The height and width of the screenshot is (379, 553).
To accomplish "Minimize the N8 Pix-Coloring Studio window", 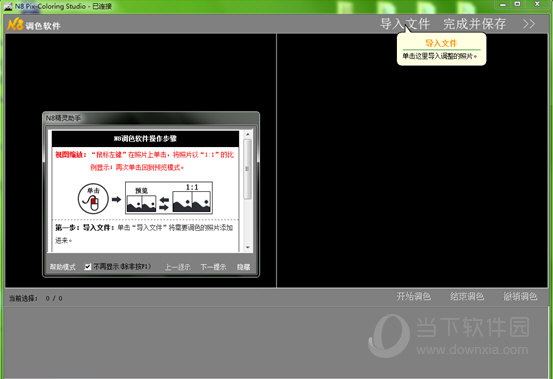I will (x=503, y=5).
